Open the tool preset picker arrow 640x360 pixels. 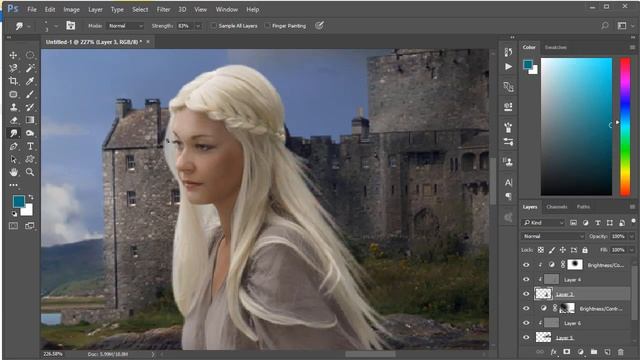pos(29,26)
